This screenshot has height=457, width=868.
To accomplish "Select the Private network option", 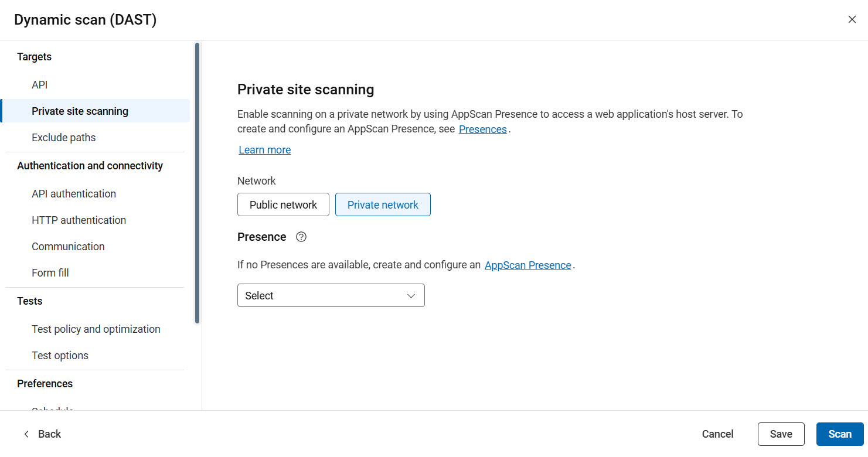I will 383,204.
